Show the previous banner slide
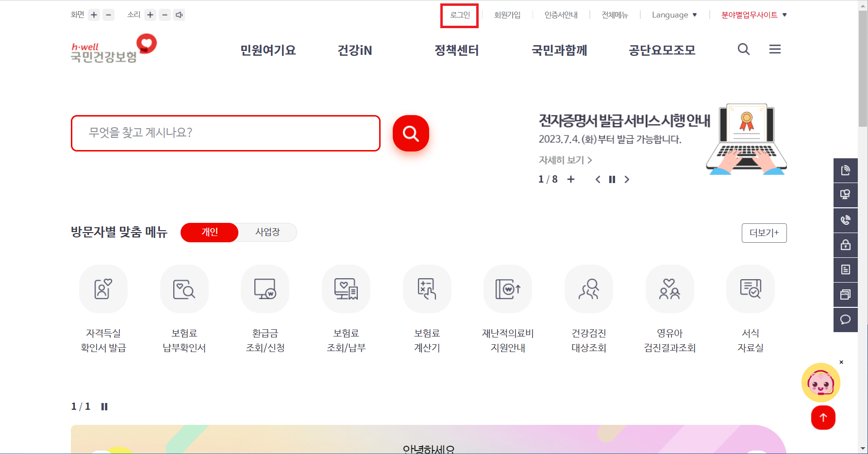868x454 pixels. pyautogui.click(x=598, y=180)
